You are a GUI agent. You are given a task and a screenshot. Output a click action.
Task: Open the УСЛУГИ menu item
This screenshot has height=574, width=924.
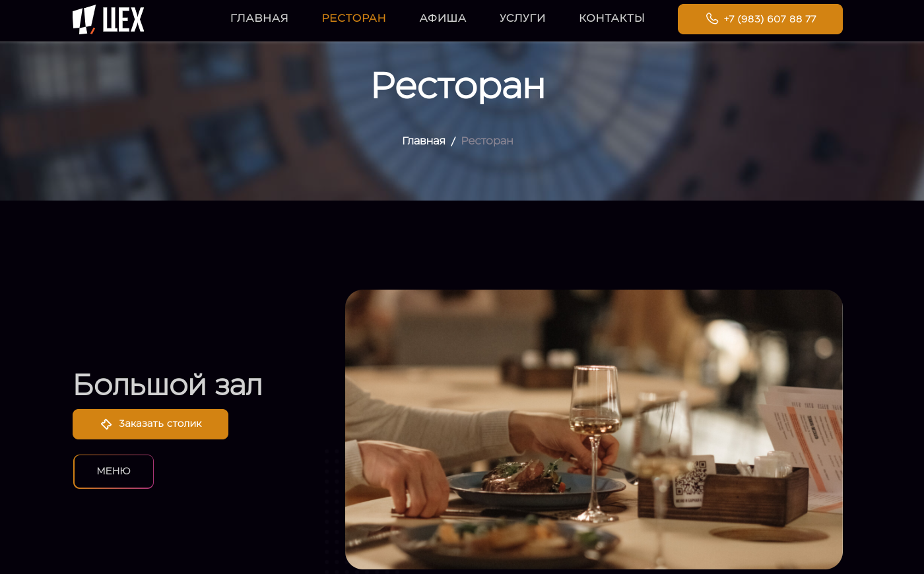point(523,18)
